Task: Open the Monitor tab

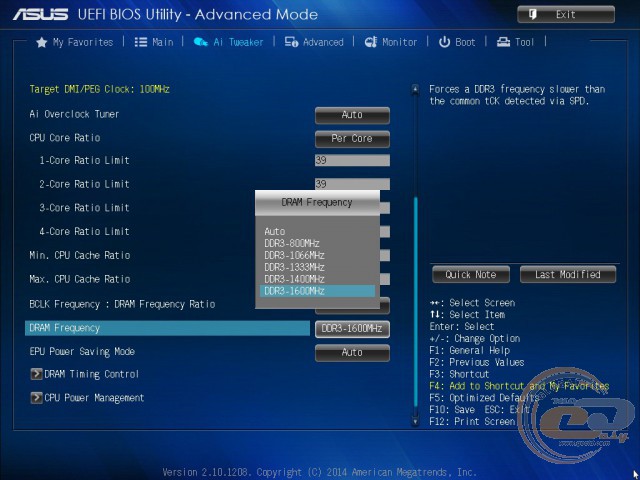Action: tap(400, 42)
